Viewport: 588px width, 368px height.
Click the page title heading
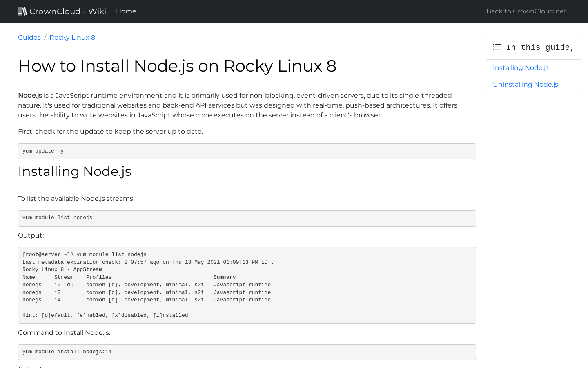pos(177,66)
